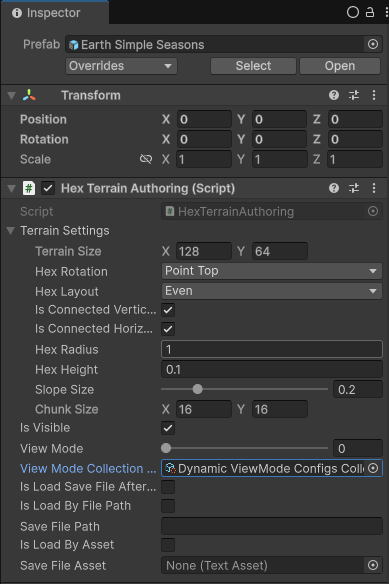Screen dimensions: 389x584
Task: Open Hex Terrain Authoring presets icon
Action: coord(354,188)
